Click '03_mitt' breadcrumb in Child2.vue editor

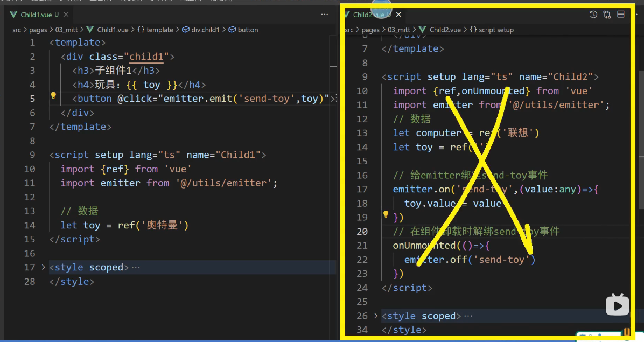pos(399,30)
